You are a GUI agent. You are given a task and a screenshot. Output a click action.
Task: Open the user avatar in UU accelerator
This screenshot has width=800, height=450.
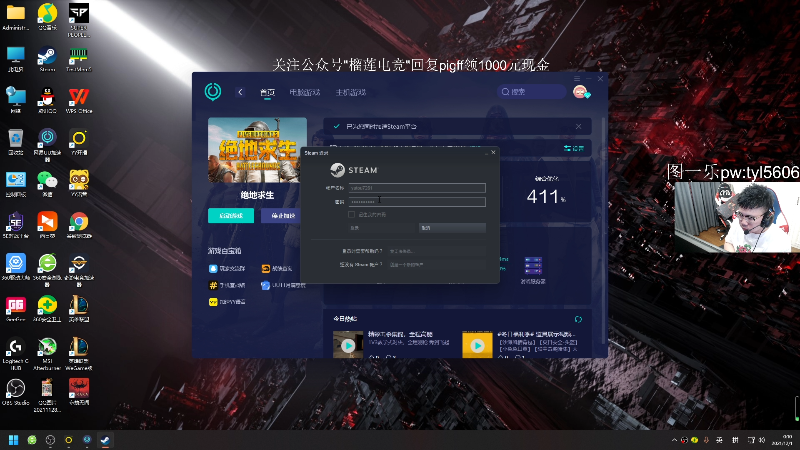(581, 92)
